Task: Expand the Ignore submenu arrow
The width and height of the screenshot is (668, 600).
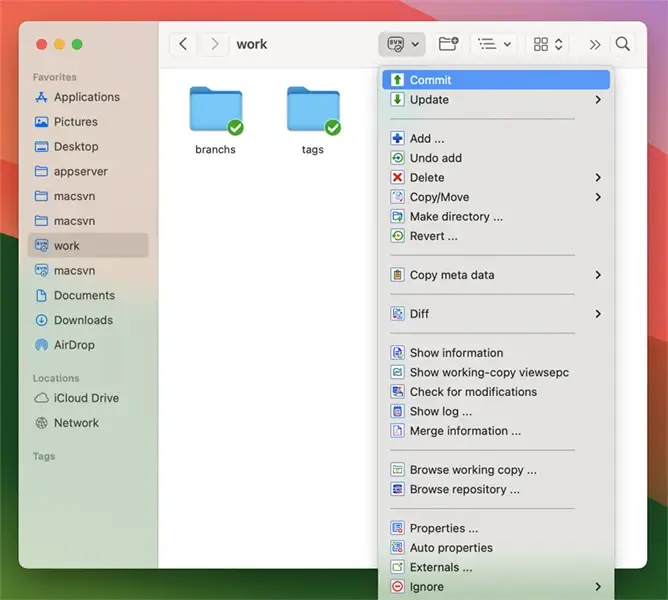Action: [x=598, y=587]
